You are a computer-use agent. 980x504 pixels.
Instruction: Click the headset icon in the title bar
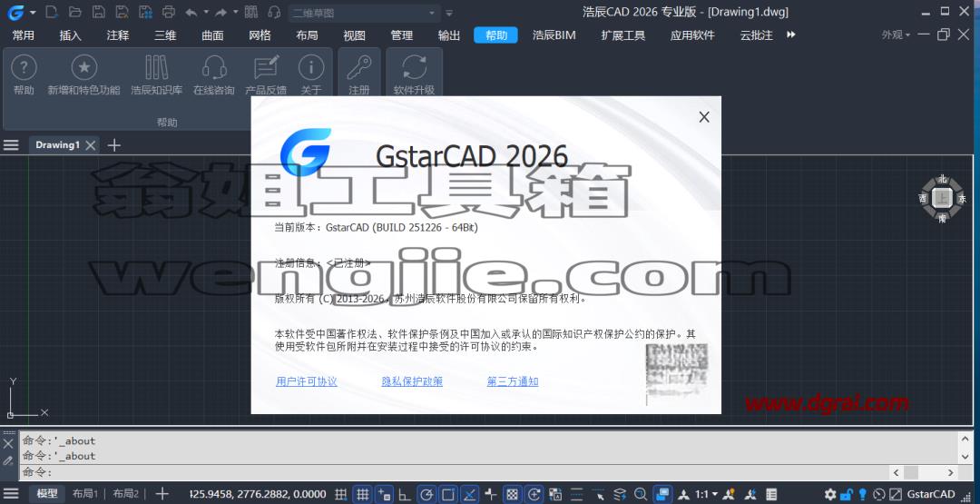point(274,12)
